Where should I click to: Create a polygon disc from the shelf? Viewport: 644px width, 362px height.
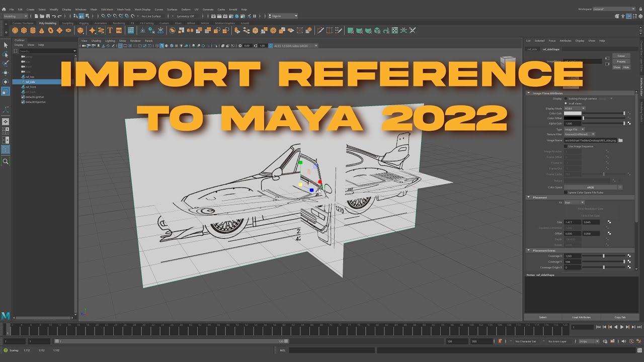pyautogui.click(x=68, y=30)
